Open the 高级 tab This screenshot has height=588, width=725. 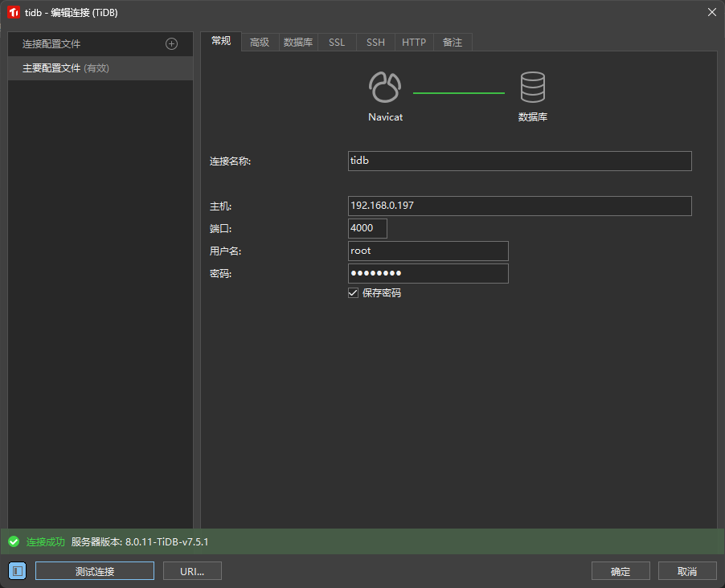pos(260,43)
